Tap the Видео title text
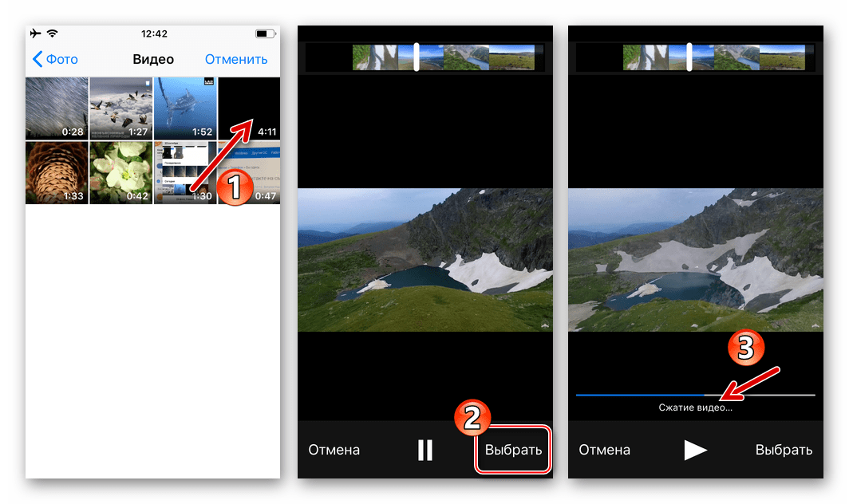 point(153,59)
